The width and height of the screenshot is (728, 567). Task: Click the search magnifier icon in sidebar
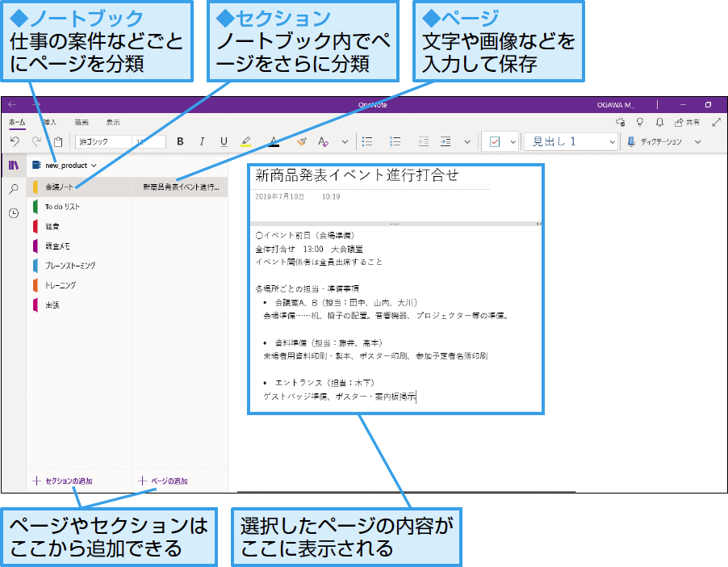coord(14,189)
